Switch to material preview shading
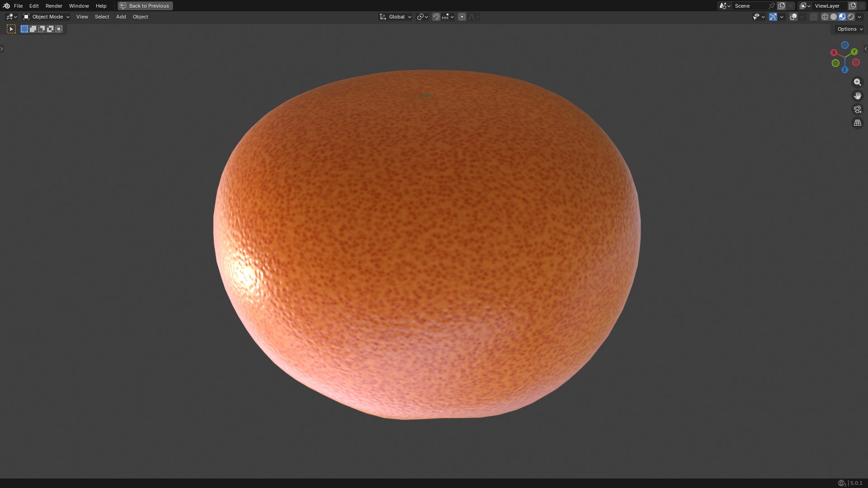Screen dimensions: 868x488 click(842, 17)
